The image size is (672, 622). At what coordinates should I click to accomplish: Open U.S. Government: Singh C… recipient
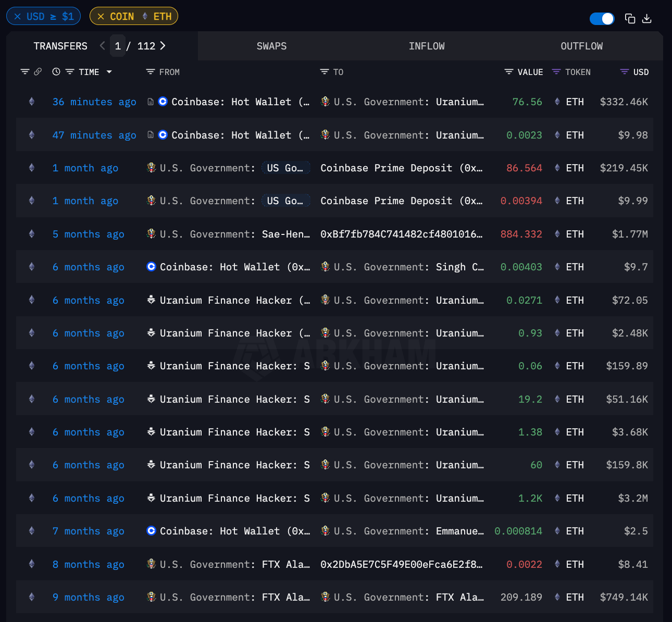(x=409, y=267)
